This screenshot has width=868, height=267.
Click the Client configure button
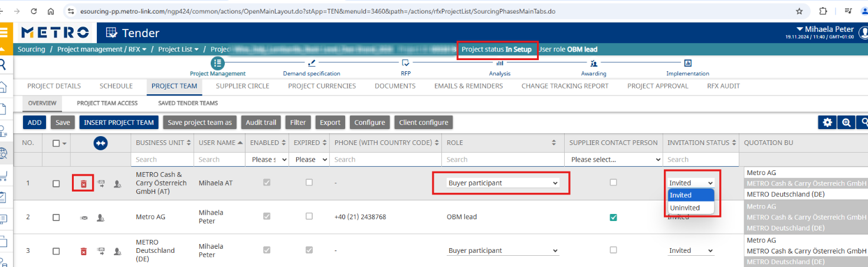pos(424,123)
